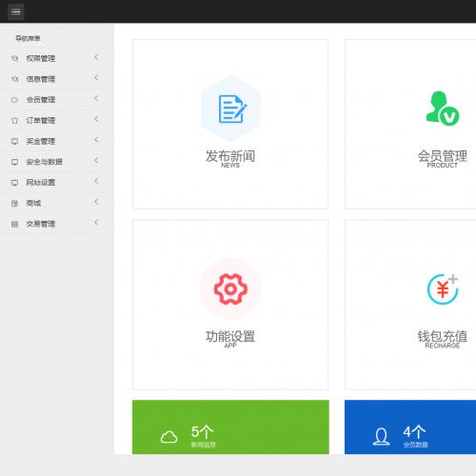Click the user icon in blue tile
The image size is (476, 476).
(381, 437)
